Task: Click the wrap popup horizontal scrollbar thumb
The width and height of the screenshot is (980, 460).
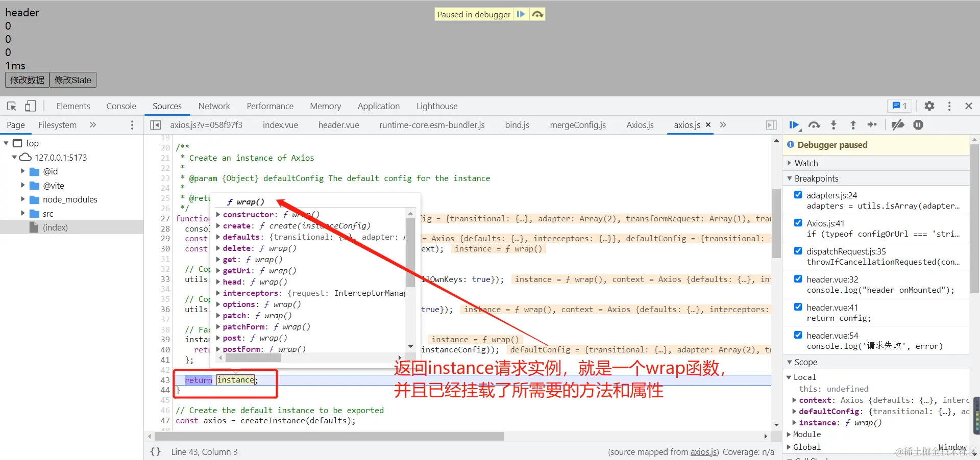Action: pyautogui.click(x=253, y=358)
